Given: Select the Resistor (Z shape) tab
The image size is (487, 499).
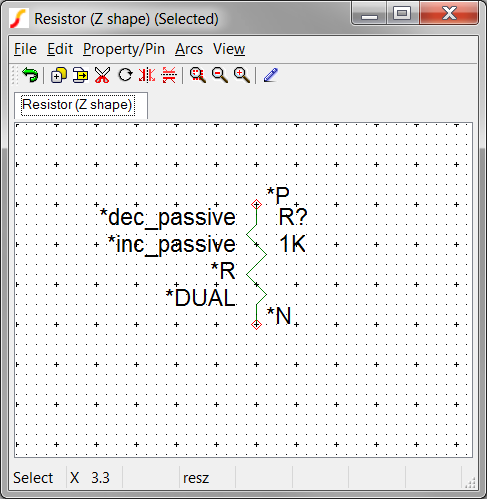Looking at the screenshot, I should coord(81,105).
